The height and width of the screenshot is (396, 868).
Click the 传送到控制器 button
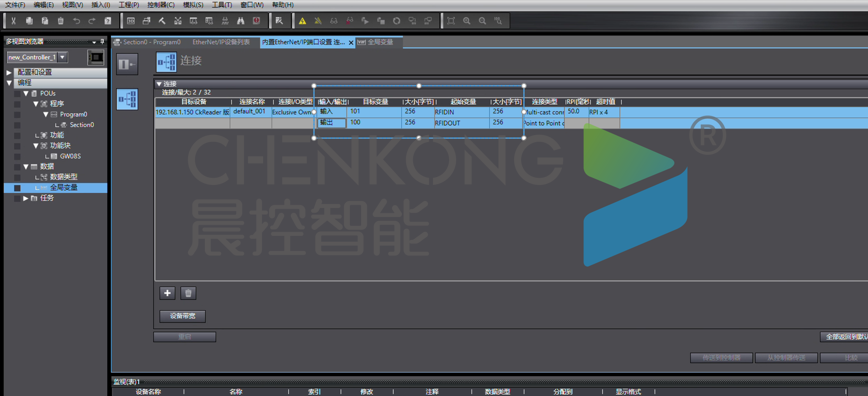coord(721,358)
